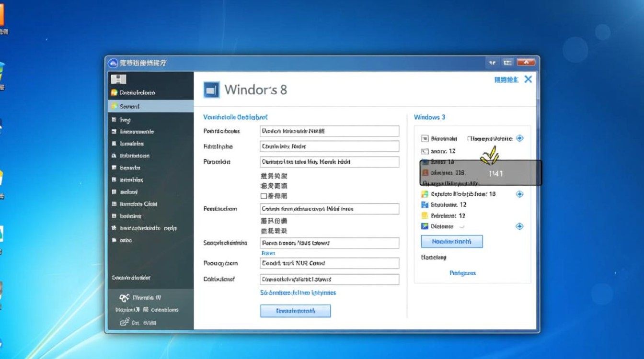The image size is (644, 359).
Task: Open the blue monitor icon in the component list
Action: [425, 204]
